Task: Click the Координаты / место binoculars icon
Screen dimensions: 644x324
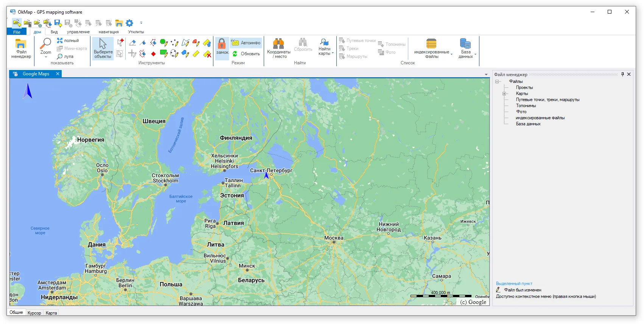Action: (278, 43)
